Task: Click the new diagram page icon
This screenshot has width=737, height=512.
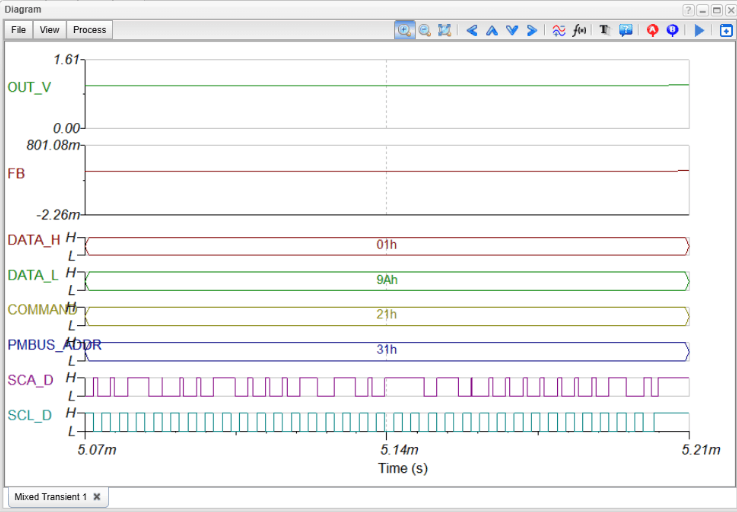Action: (x=726, y=31)
